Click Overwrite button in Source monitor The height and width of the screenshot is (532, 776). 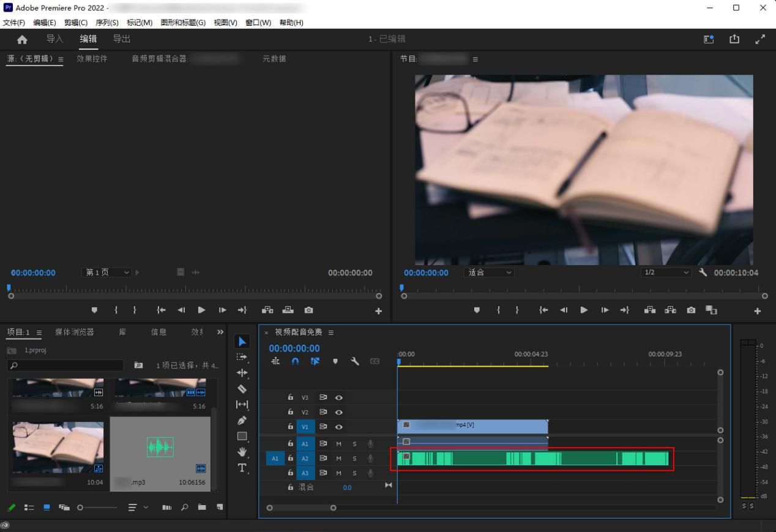click(288, 310)
